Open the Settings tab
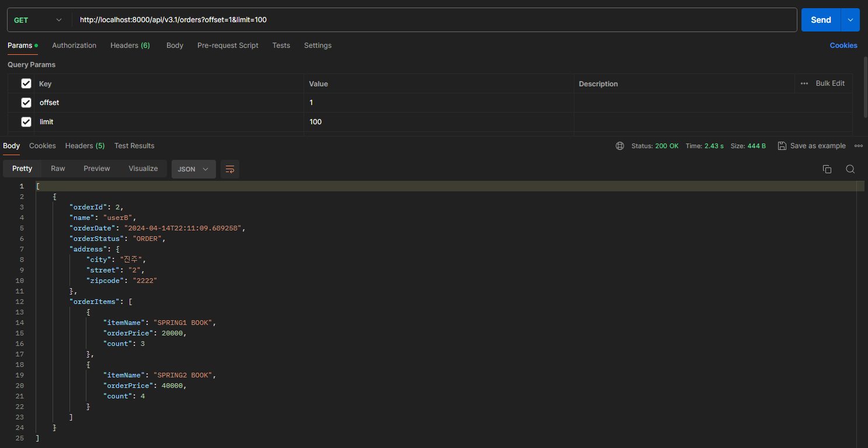Image resolution: width=868 pixels, height=448 pixels. (x=318, y=45)
